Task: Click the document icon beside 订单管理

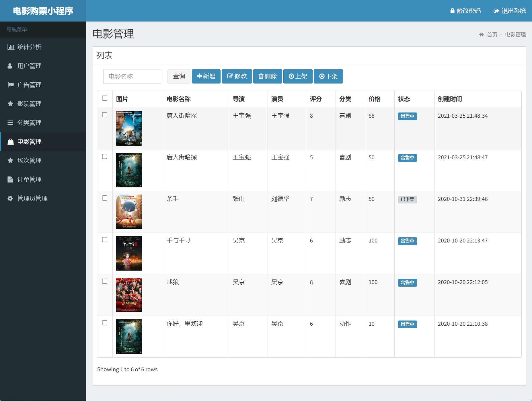Action: (10, 179)
